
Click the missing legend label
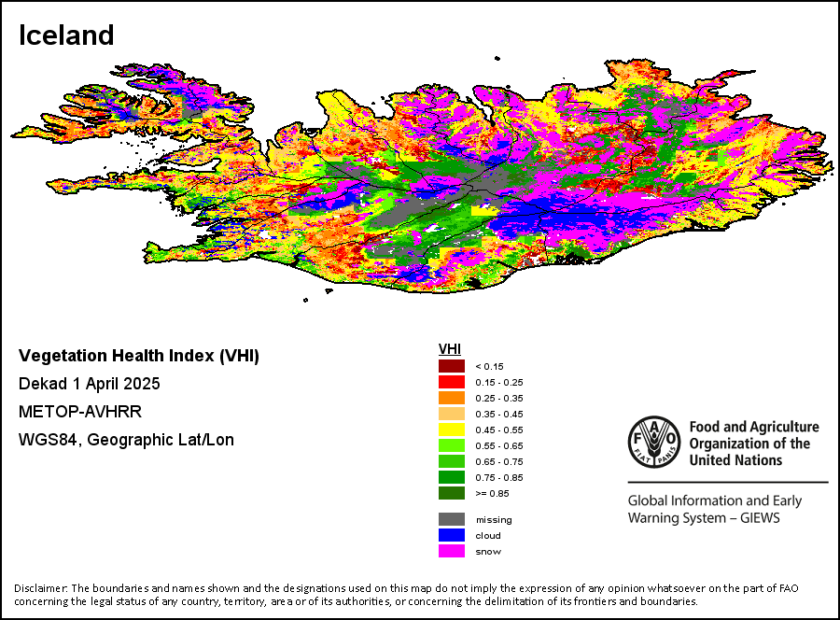494,520
